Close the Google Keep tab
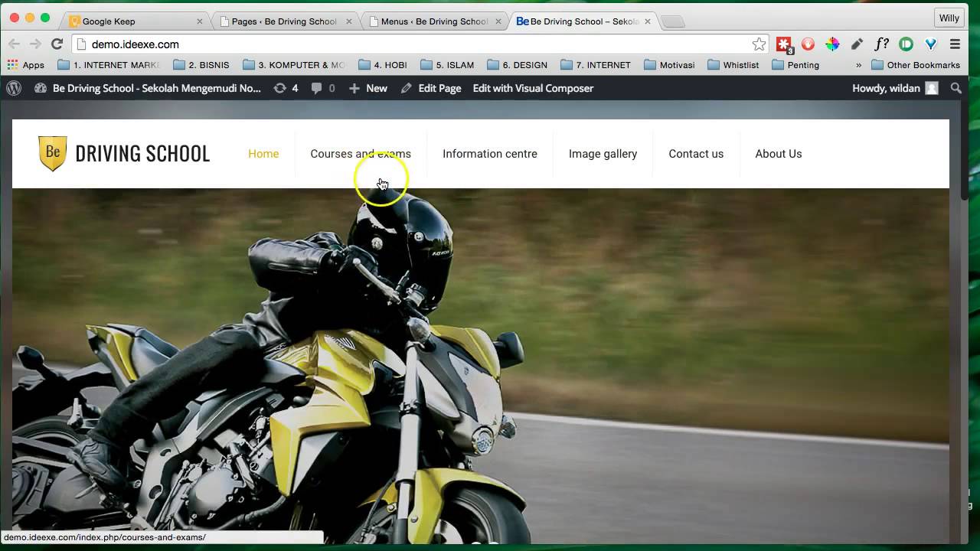Screen dimensions: 980x551 coord(200,21)
